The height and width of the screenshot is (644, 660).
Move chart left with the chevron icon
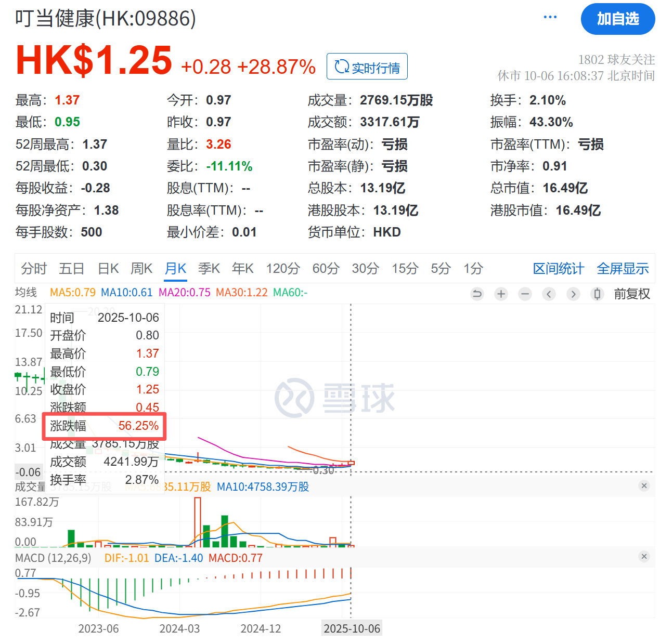click(x=549, y=294)
